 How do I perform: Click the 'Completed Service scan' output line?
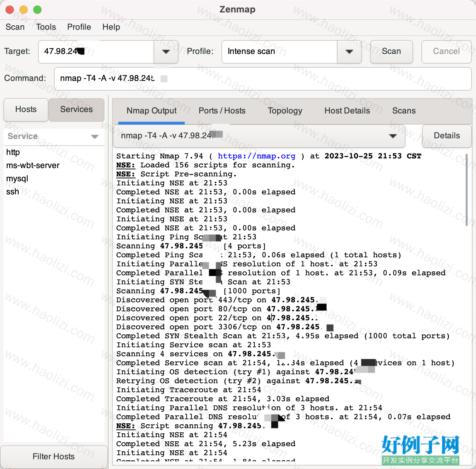pos(285,363)
